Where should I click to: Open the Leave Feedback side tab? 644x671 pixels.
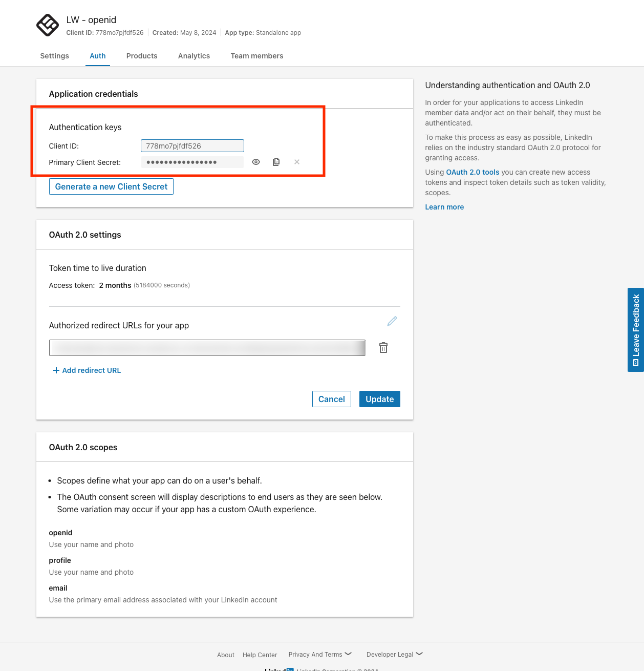(636, 330)
